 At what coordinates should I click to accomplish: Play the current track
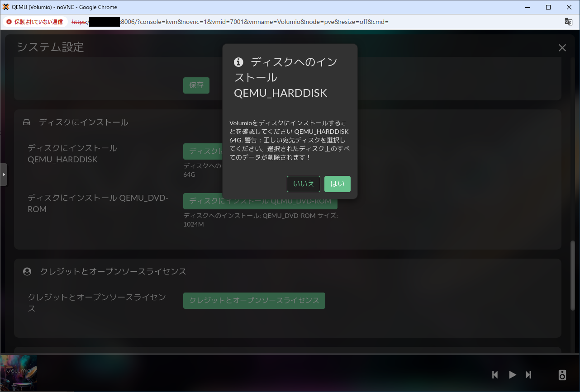coord(512,374)
